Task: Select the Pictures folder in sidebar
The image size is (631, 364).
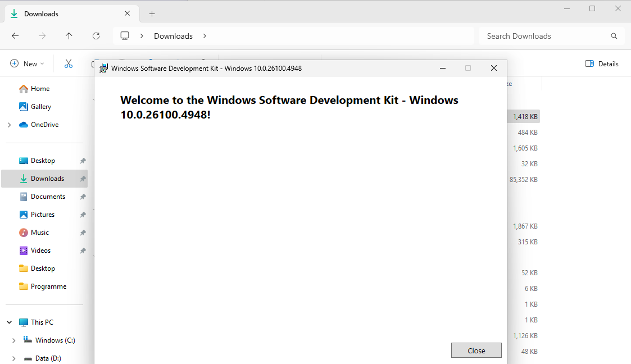Action: pyautogui.click(x=43, y=215)
